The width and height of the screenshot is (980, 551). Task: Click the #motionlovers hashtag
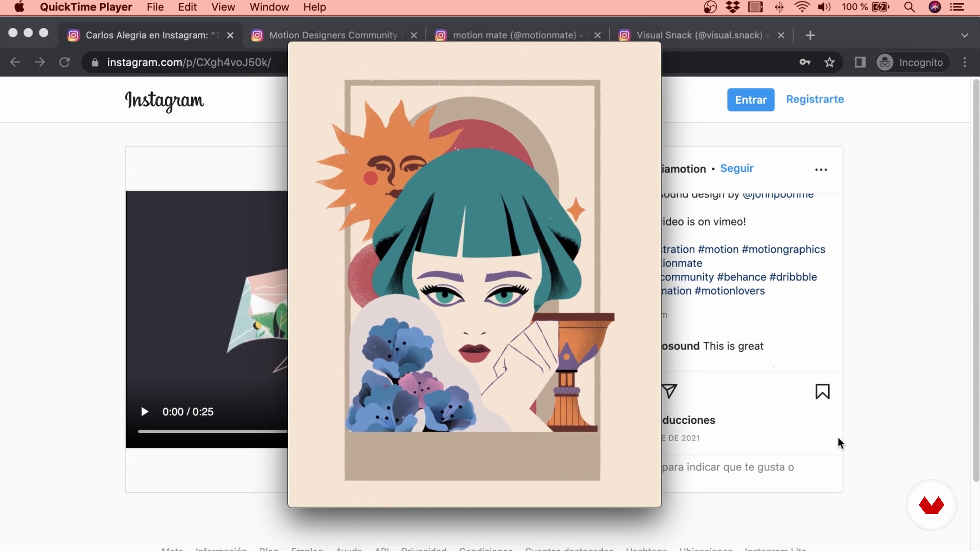[730, 291]
